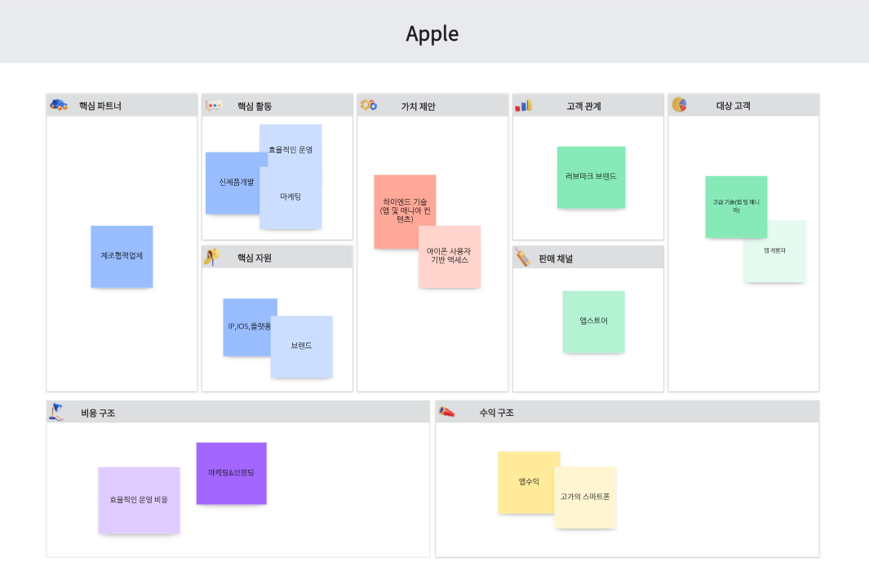Select the 고급 기술 green sticky note
This screenshot has height=588, width=869.
point(736,207)
